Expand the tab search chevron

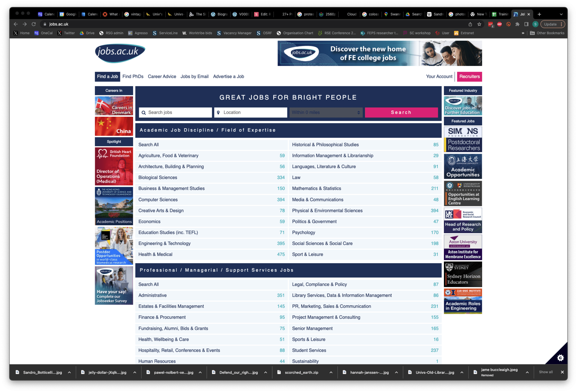coord(561,14)
